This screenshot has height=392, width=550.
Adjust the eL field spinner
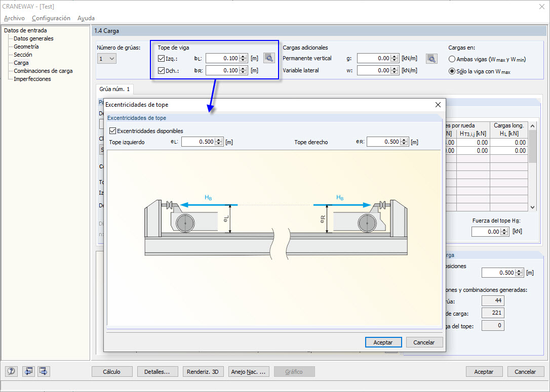219,142
